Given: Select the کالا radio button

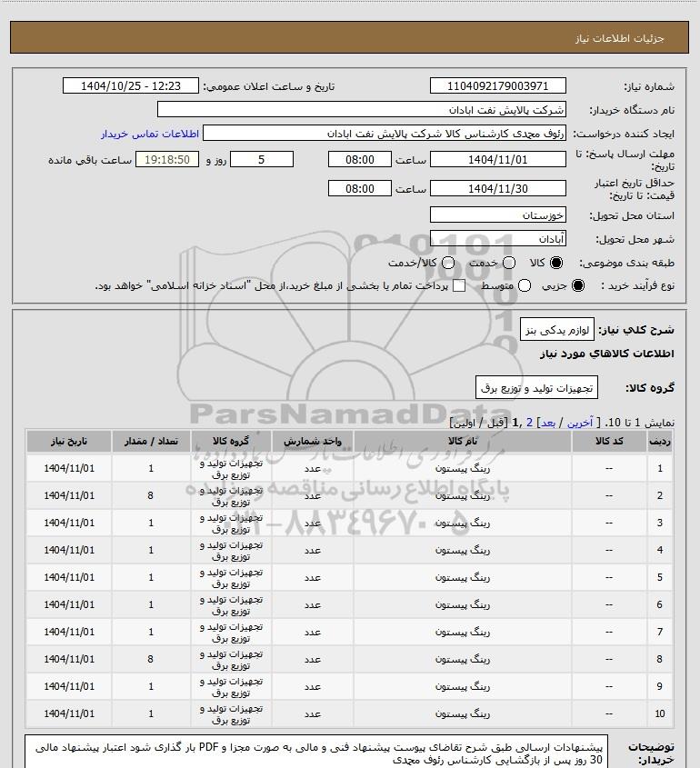Looking at the screenshot, I should [556, 263].
